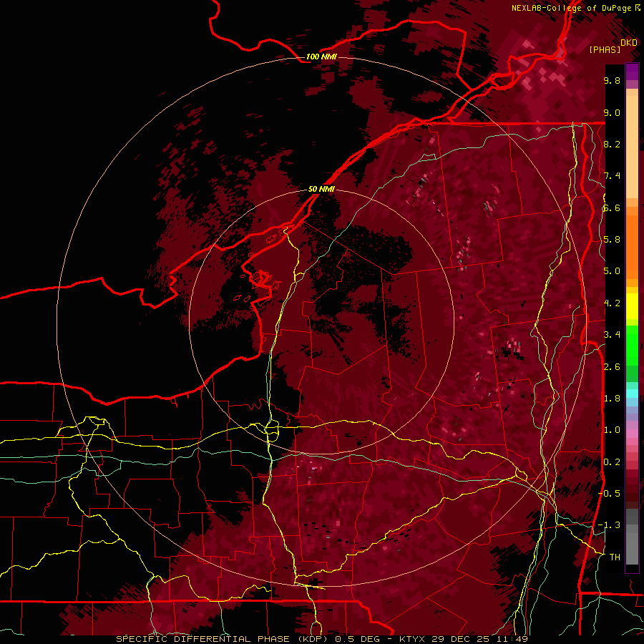Select the 2.6 value on the scale
Viewport: 644px width, 644px height.
point(612,367)
